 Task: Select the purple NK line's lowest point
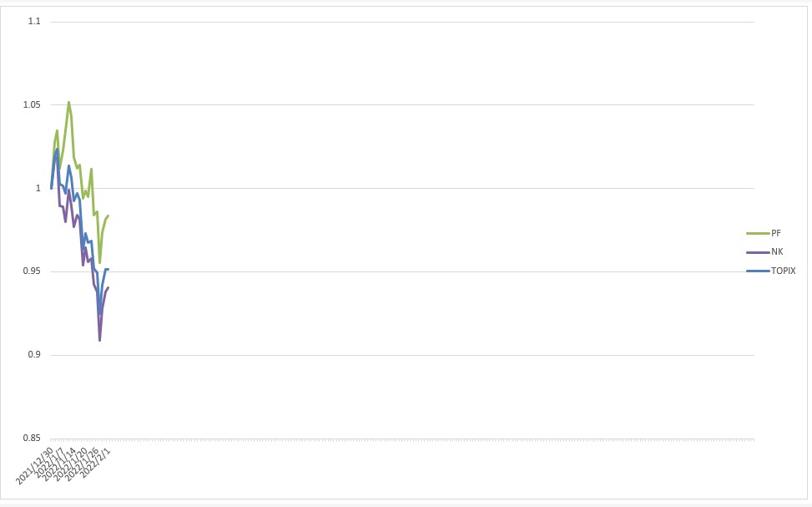(99, 340)
